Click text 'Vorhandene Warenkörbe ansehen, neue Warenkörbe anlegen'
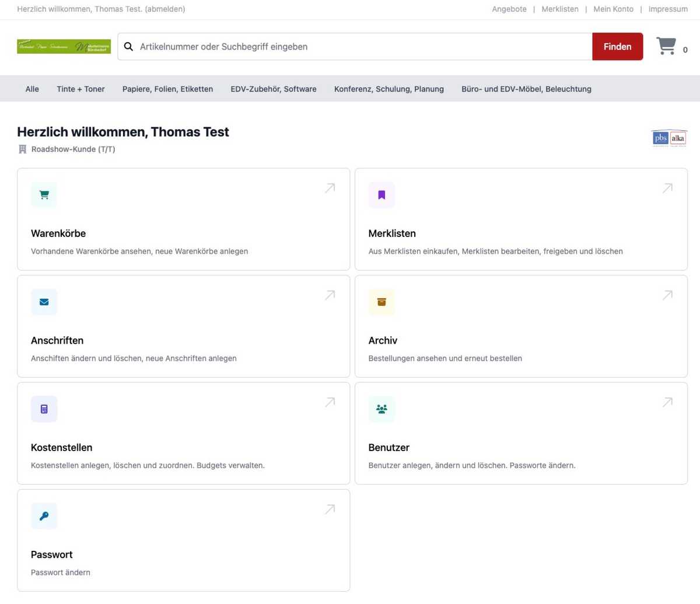This screenshot has height=604, width=700. tap(139, 252)
